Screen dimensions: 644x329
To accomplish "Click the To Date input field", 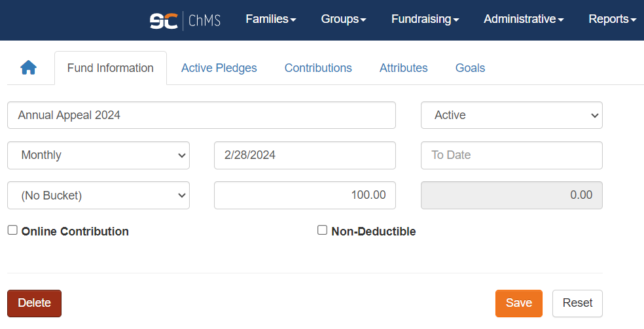I will (x=512, y=156).
